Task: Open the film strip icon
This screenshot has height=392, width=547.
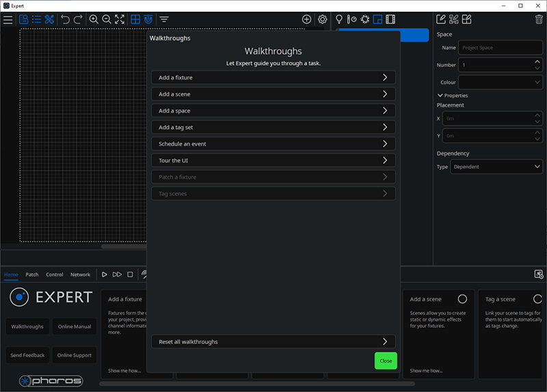Action: point(390,19)
